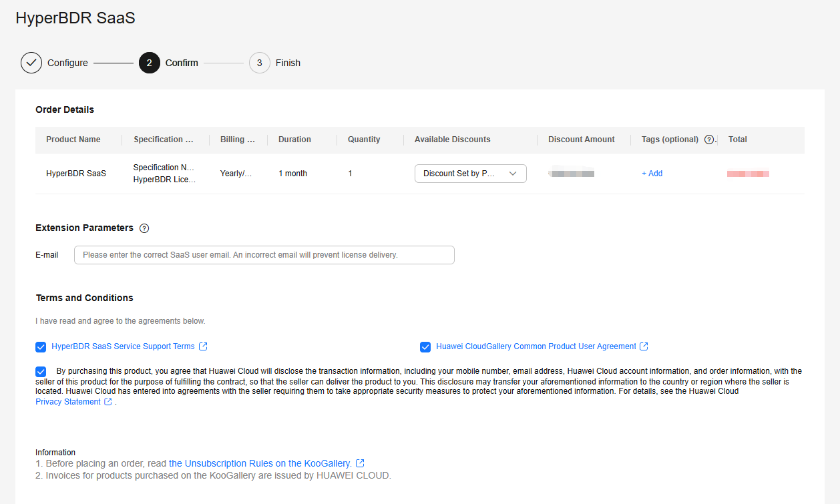Click the Confirm step label
Image resolution: width=840 pixels, height=504 pixels.
tap(182, 63)
